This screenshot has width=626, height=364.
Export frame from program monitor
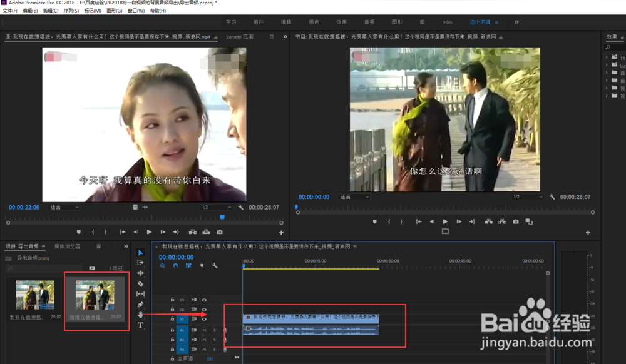point(516,221)
